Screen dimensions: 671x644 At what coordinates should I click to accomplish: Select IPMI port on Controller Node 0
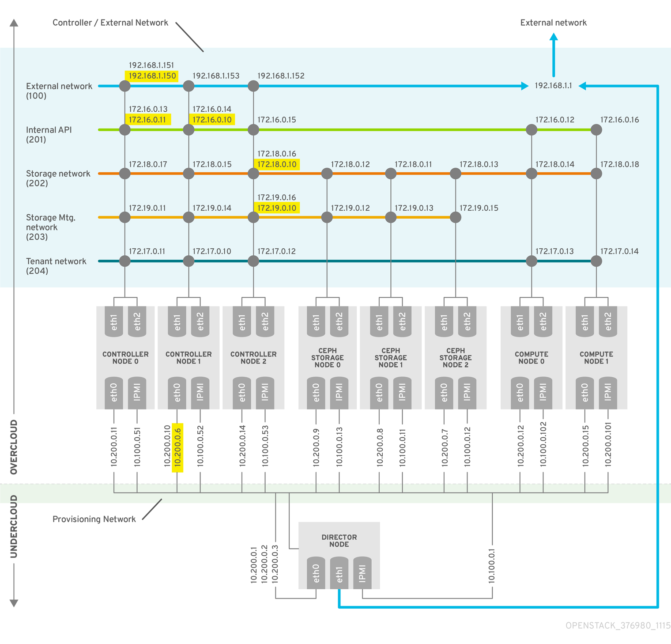(137, 393)
